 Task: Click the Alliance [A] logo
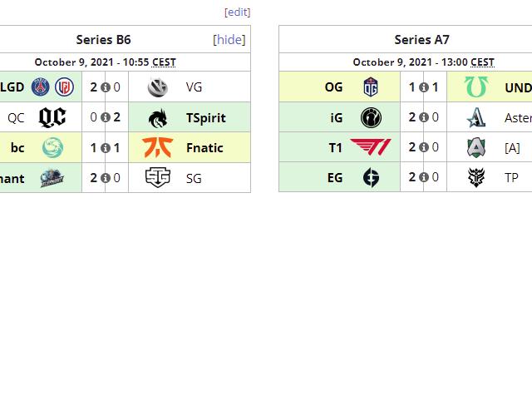click(476, 147)
